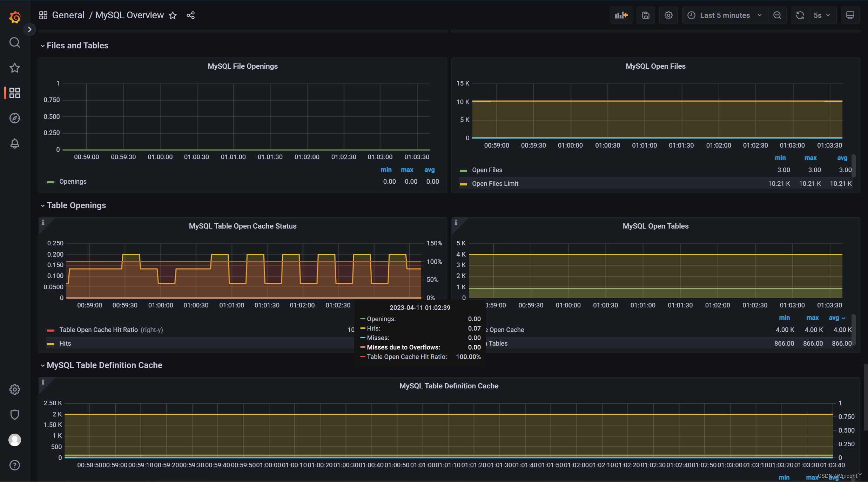Image resolution: width=868 pixels, height=482 pixels.
Task: Click the yellow Open Files Limit swatch
Action: [463, 184]
